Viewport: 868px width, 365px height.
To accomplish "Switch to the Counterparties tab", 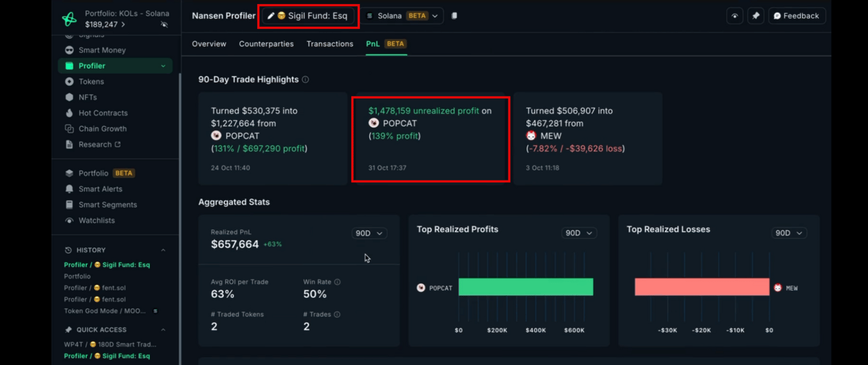I will (266, 44).
